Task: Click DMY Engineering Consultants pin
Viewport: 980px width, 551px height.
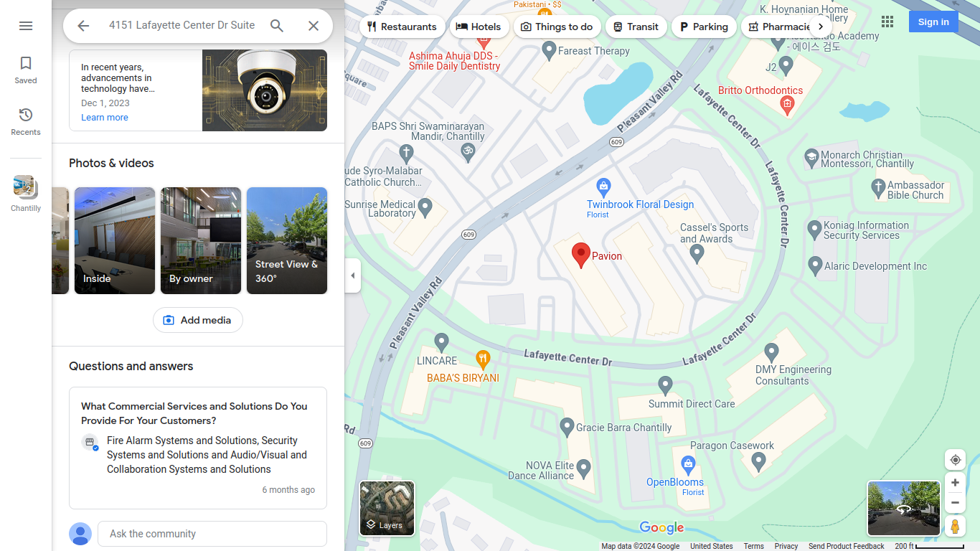Action: click(772, 352)
